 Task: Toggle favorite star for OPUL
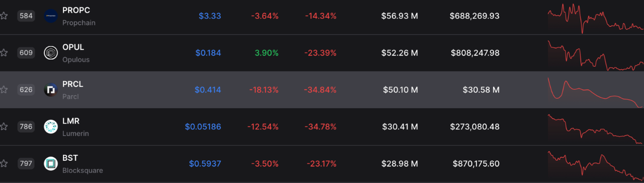(4, 53)
